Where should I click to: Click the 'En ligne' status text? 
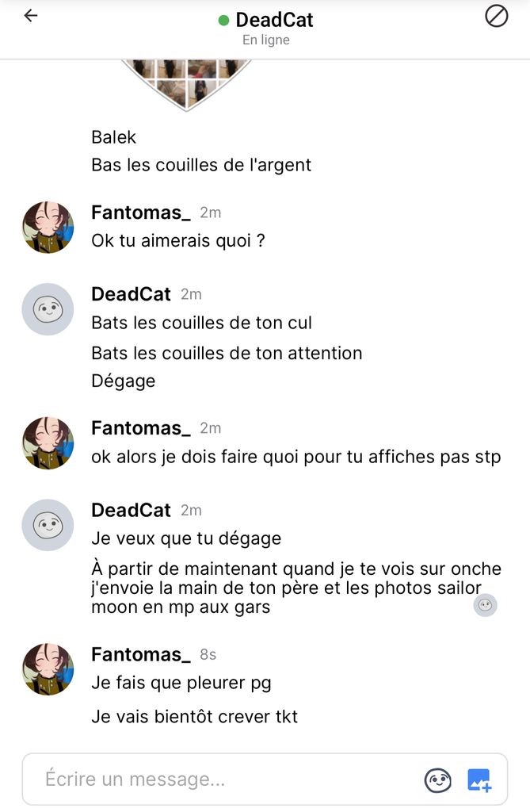point(266,40)
